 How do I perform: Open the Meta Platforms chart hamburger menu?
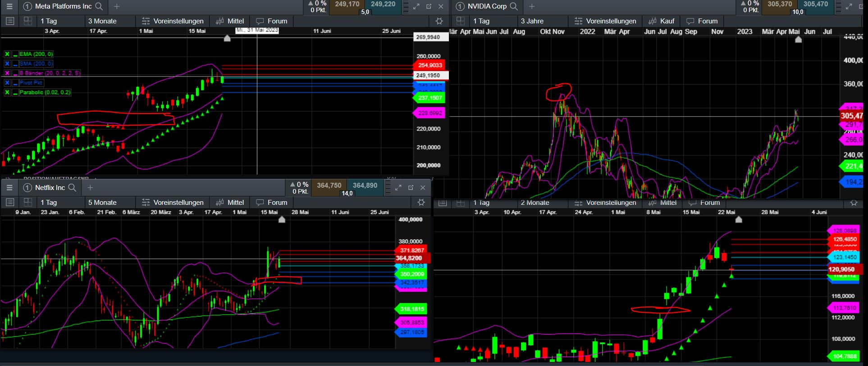pos(9,6)
